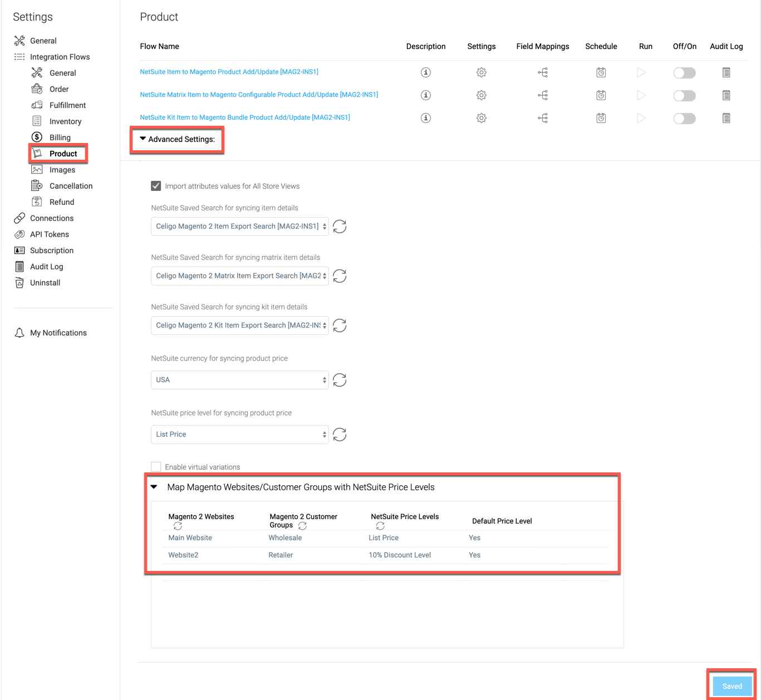Open schedule for NetSuite Kit Item flow
The width and height of the screenshot is (761, 700).
(x=601, y=118)
